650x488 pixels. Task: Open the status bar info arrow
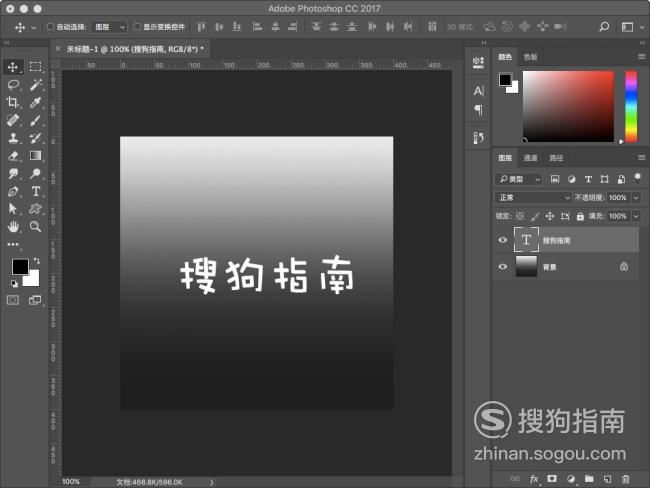click(x=211, y=482)
